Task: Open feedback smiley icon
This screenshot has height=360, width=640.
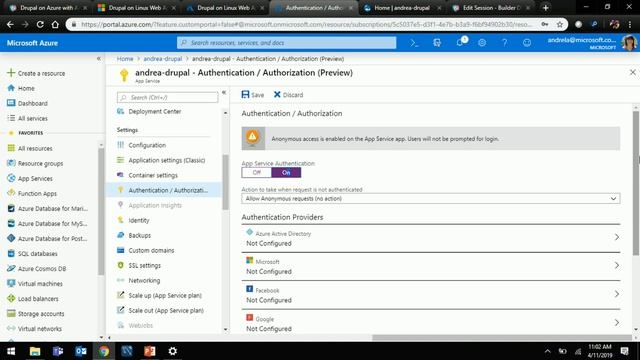Action: [x=527, y=43]
